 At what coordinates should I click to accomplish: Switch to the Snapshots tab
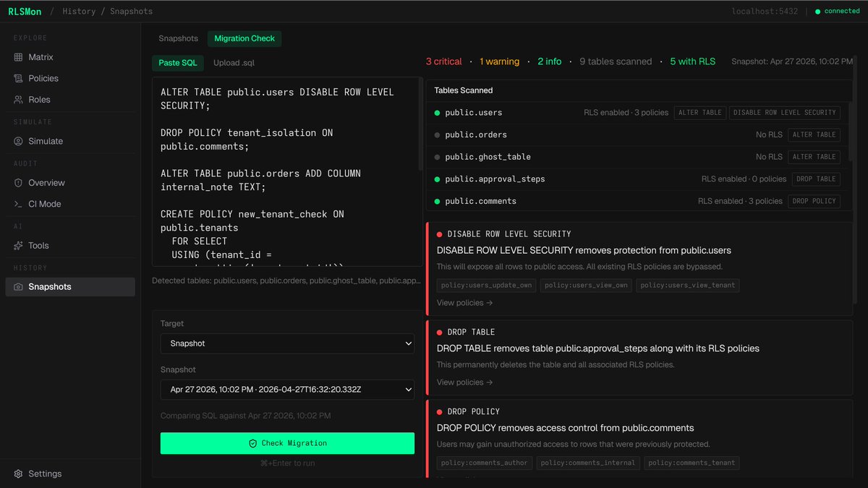(178, 38)
